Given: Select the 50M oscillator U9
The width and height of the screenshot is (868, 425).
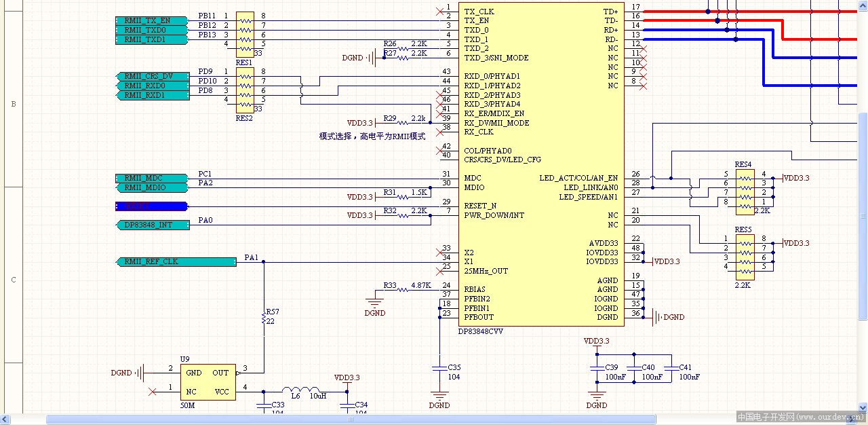Looking at the screenshot, I should tap(207, 381).
